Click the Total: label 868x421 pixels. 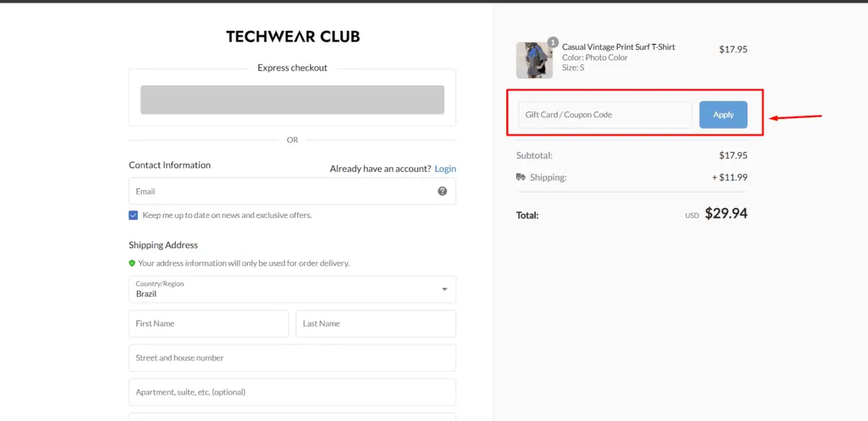pos(527,215)
